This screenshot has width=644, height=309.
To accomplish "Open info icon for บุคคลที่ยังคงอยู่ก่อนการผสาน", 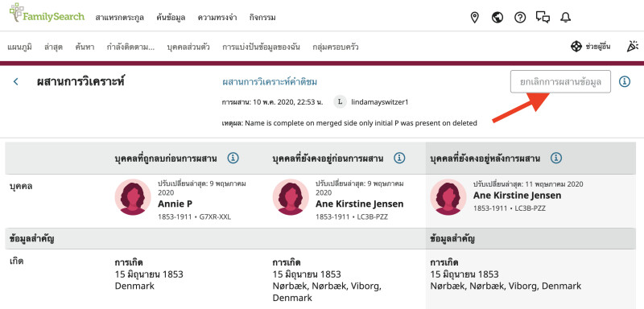I will (x=399, y=158).
